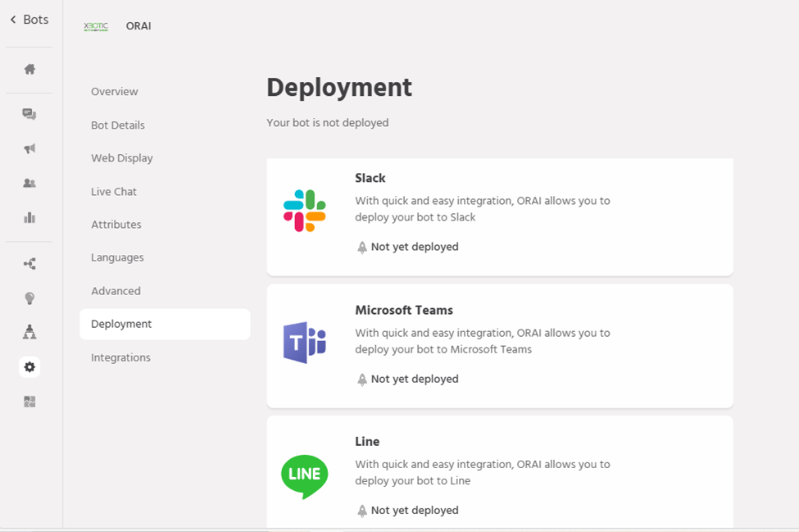Open Web Display settings
The image size is (799, 532).
[x=122, y=158]
